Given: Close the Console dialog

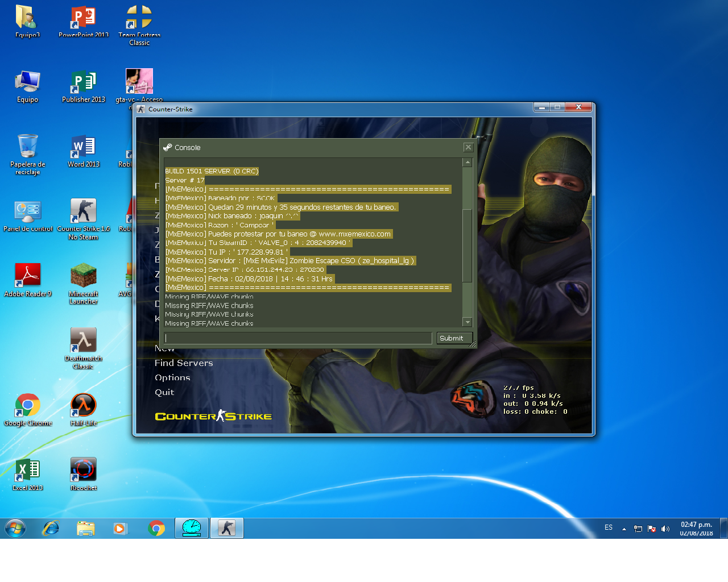Looking at the screenshot, I should (x=468, y=147).
